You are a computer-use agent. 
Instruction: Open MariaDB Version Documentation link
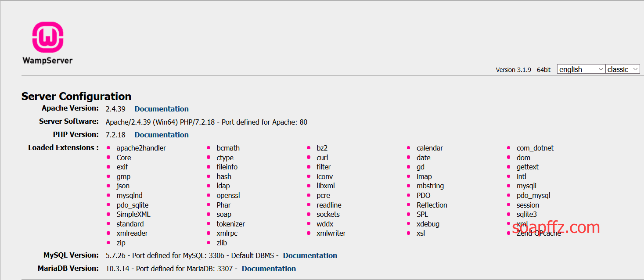[x=269, y=269]
